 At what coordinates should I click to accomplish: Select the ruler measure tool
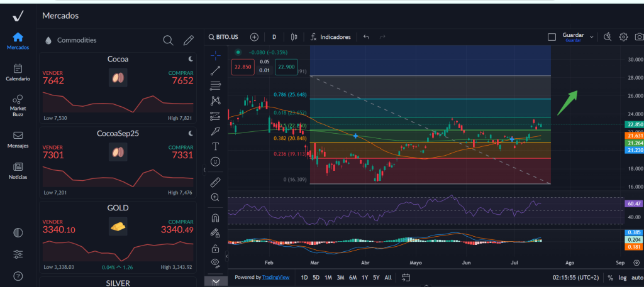[215, 181]
